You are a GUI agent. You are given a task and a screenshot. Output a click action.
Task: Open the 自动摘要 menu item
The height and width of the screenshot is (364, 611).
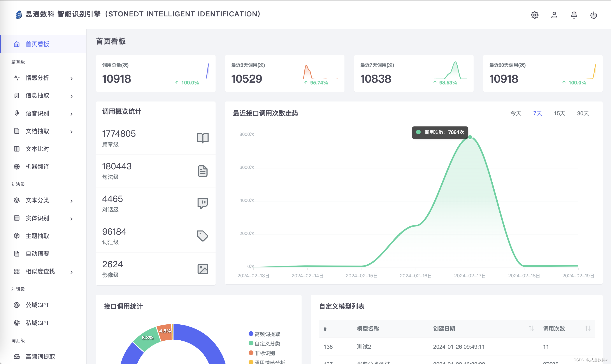[43, 254]
